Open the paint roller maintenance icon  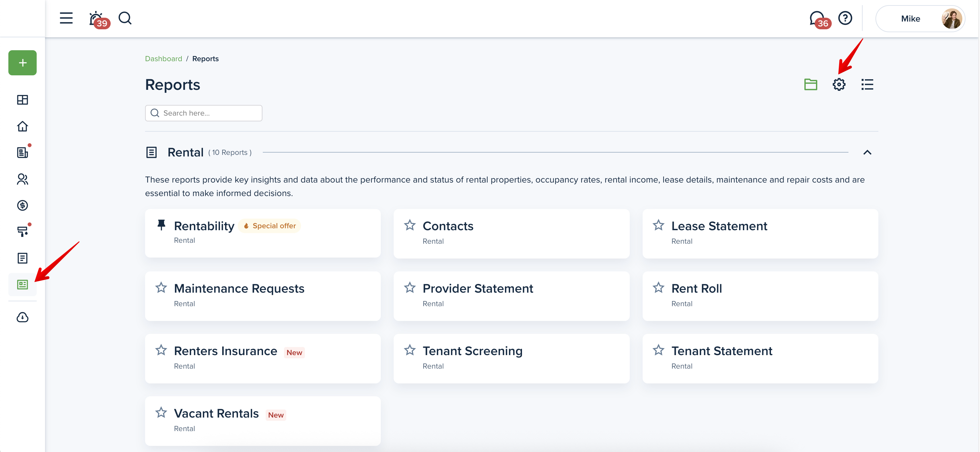[23, 231]
